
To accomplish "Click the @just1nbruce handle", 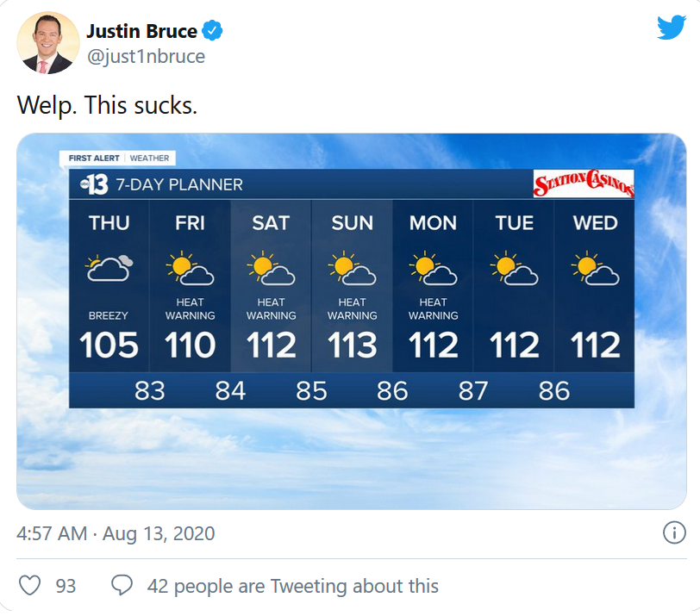I will [145, 57].
